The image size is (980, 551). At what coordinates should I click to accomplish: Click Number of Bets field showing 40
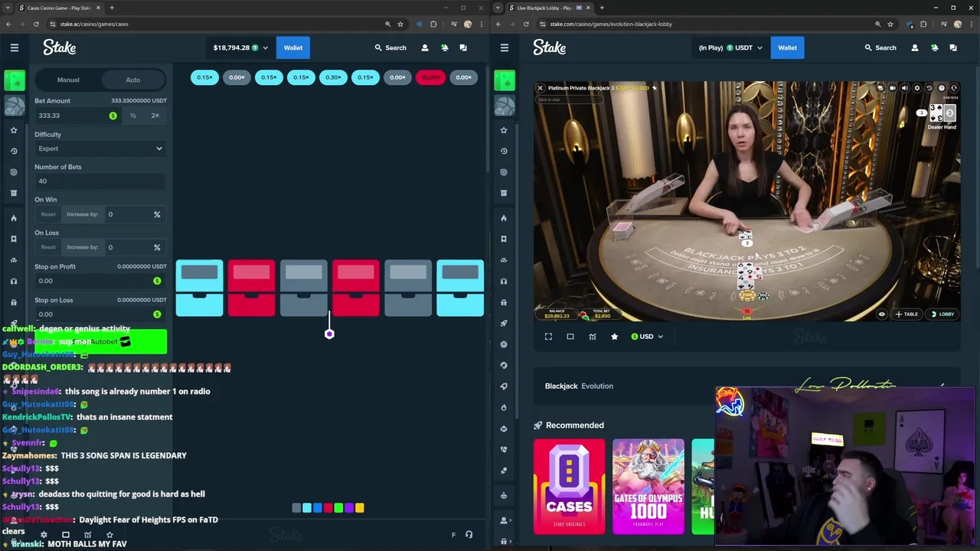point(100,181)
